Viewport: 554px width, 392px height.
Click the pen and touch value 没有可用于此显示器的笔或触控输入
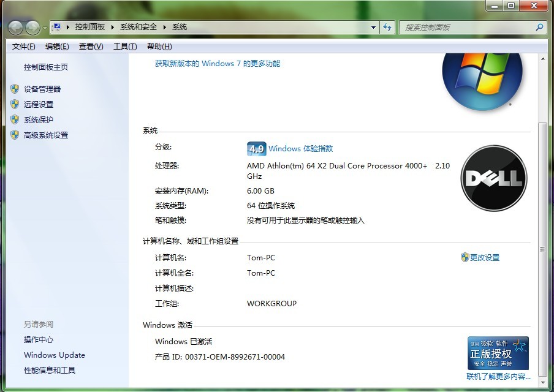coord(306,221)
